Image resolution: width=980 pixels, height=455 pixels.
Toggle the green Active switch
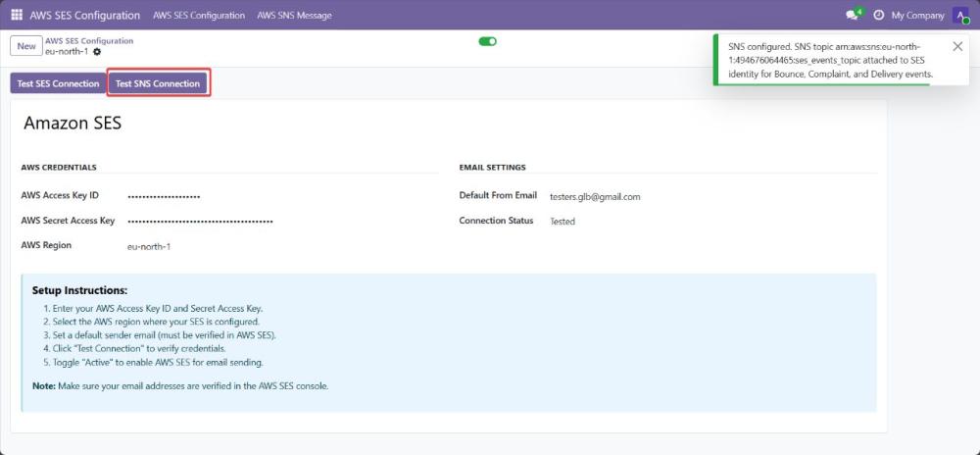point(487,41)
